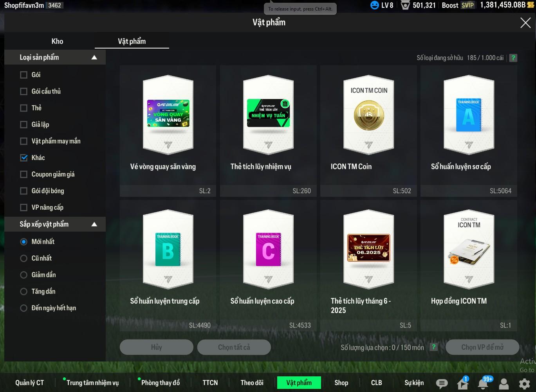Click help icon next to selection quantity
This screenshot has height=392, width=536.
coord(433,347)
